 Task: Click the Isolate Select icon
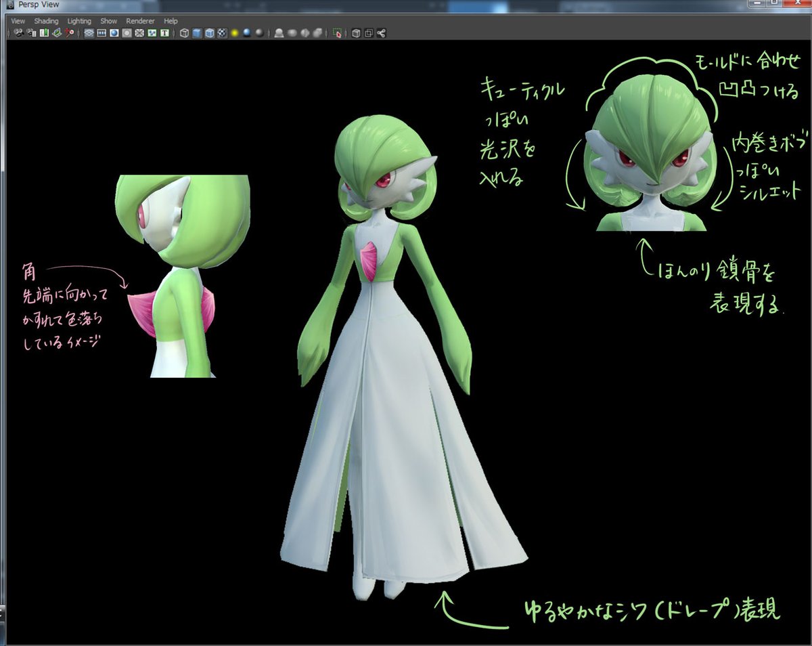click(x=337, y=33)
